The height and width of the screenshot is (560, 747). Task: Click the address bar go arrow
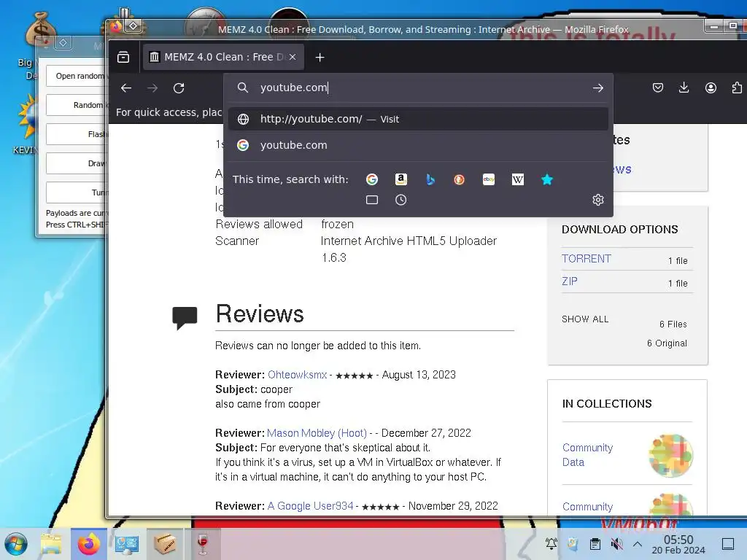[598, 88]
